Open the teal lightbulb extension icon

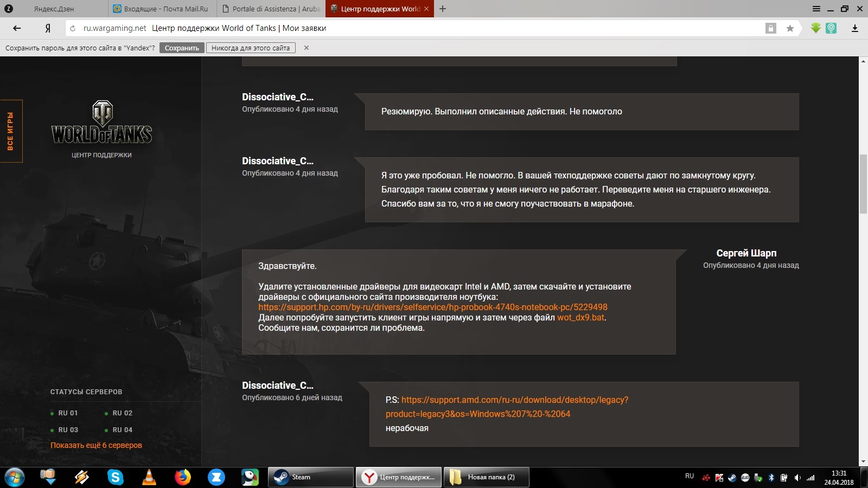[831, 28]
